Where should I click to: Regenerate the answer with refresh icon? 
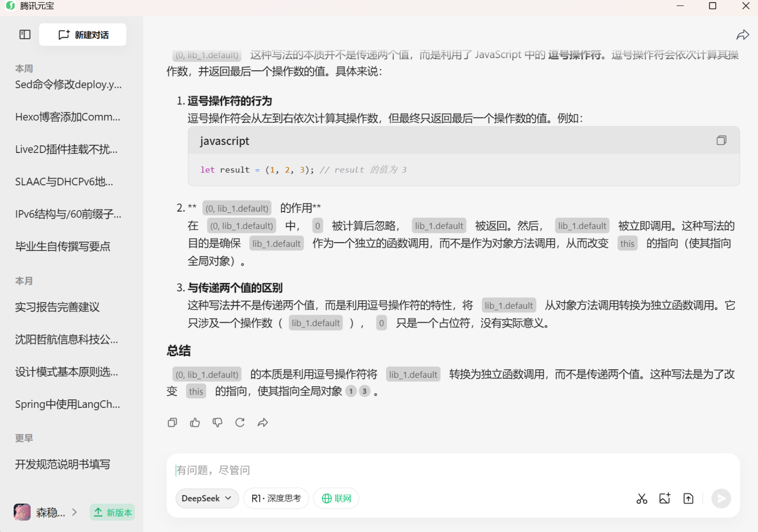click(240, 422)
